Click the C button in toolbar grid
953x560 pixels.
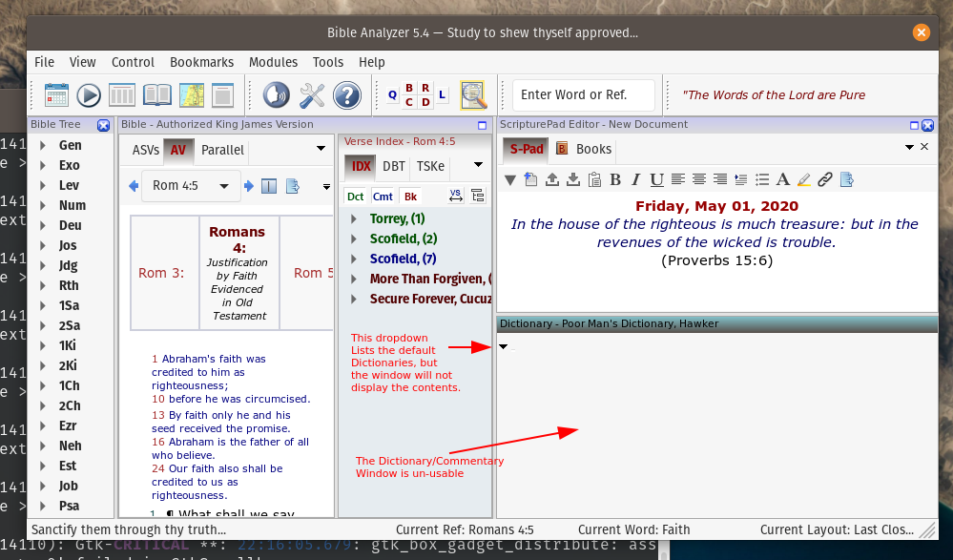409,102
